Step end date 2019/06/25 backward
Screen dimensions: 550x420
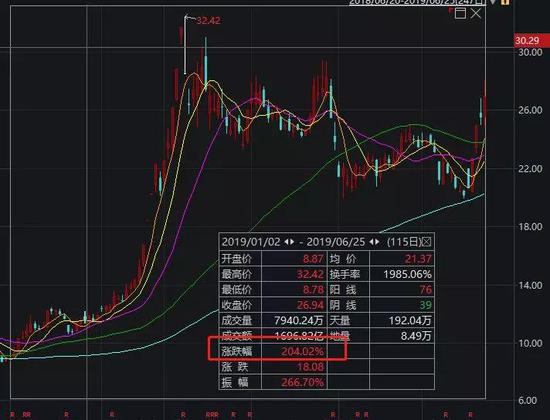click(x=371, y=242)
